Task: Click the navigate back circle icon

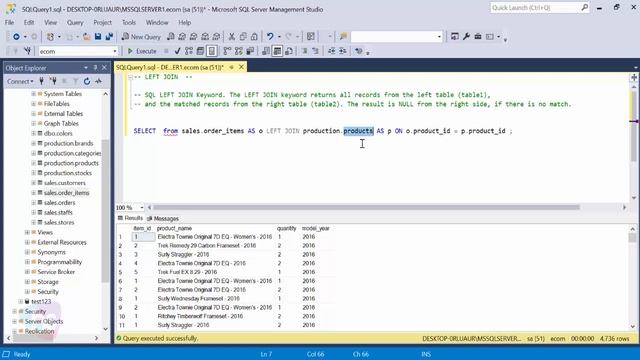Action: 16,37
